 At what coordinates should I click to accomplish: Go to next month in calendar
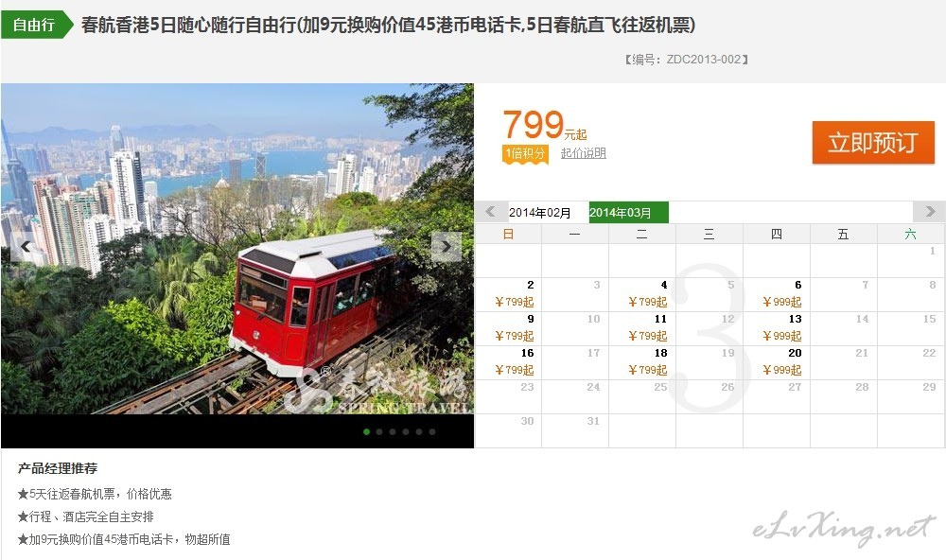point(929,212)
